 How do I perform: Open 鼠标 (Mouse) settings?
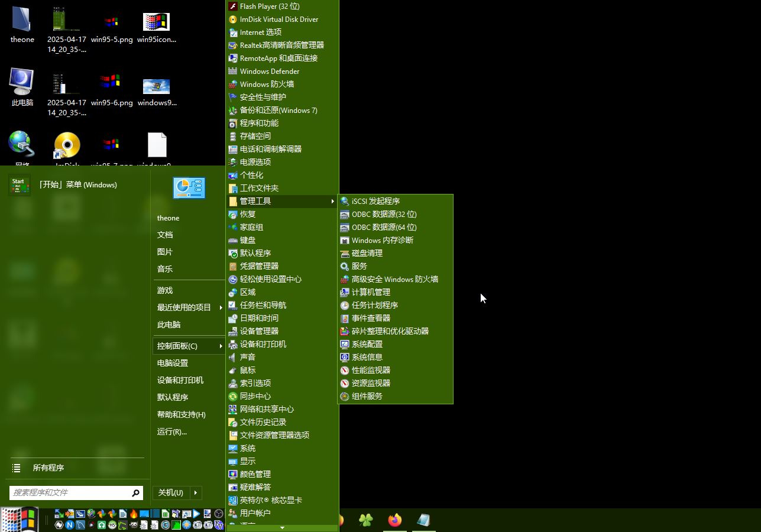click(248, 370)
